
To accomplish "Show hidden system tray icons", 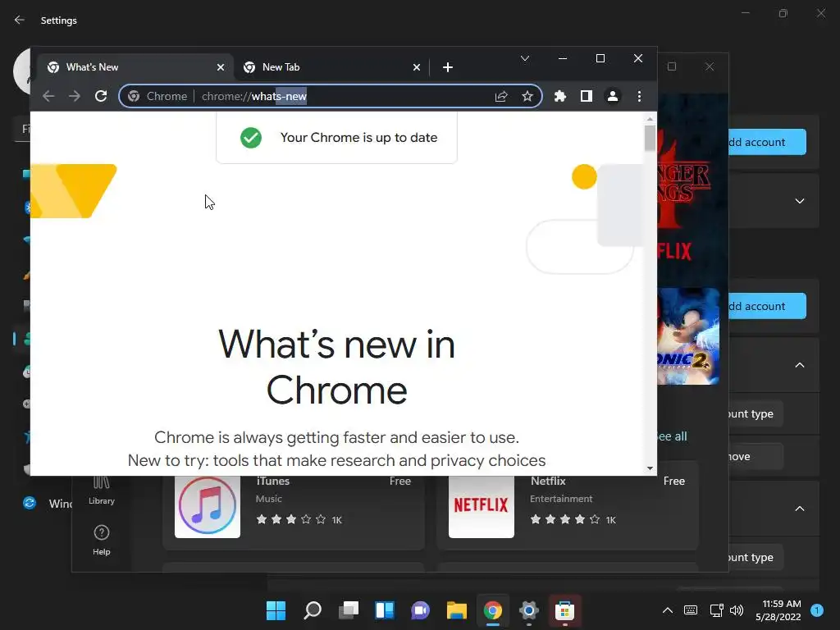I will pyautogui.click(x=668, y=610).
